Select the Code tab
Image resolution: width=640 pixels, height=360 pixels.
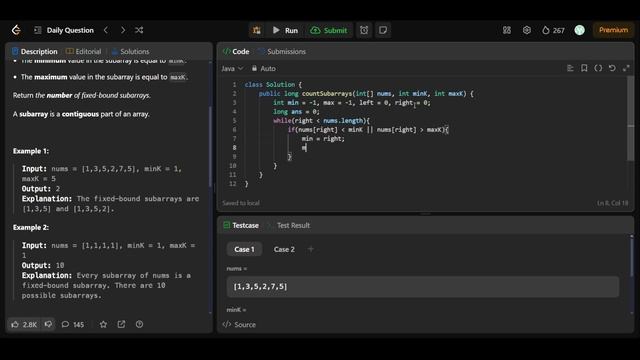click(236, 51)
